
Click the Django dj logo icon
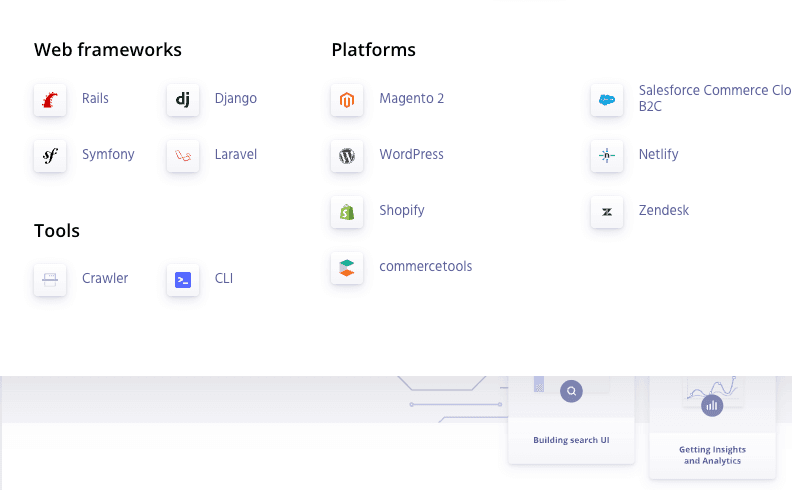[183, 100]
